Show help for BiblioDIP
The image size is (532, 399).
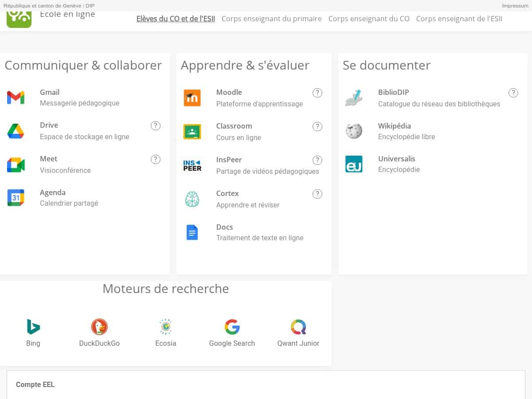pos(513,93)
